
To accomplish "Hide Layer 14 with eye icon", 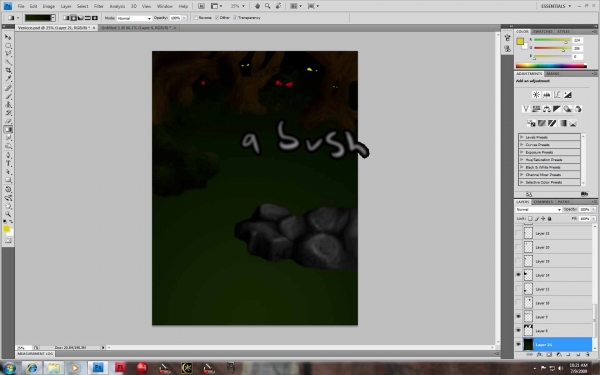I will coord(518,275).
